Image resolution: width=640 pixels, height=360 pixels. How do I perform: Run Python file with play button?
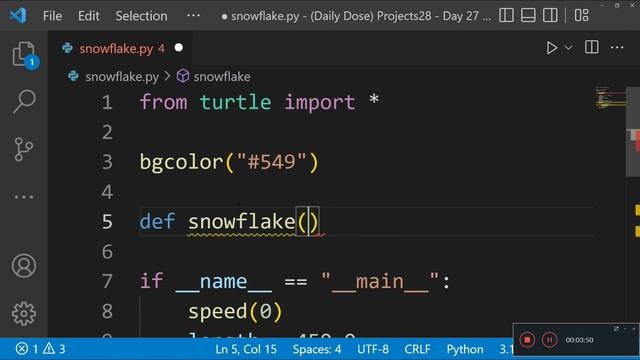click(551, 48)
